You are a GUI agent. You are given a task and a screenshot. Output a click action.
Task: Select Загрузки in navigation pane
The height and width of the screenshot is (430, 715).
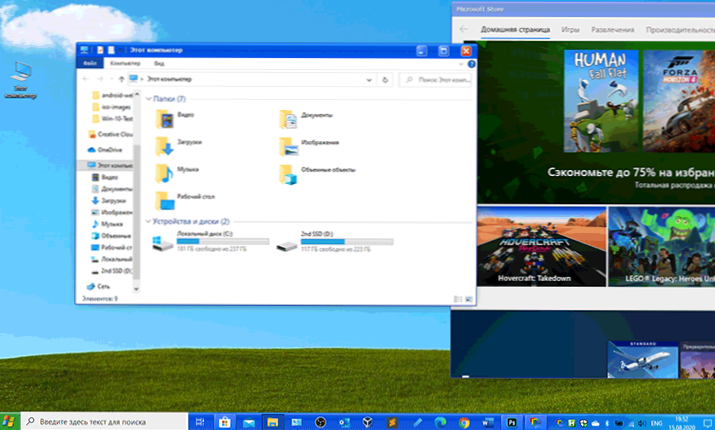point(109,200)
